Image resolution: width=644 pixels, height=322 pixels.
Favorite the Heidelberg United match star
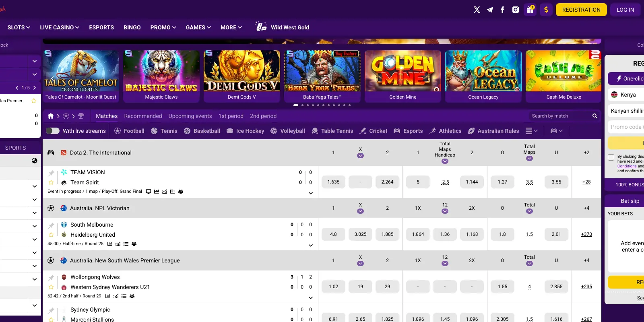click(x=51, y=235)
